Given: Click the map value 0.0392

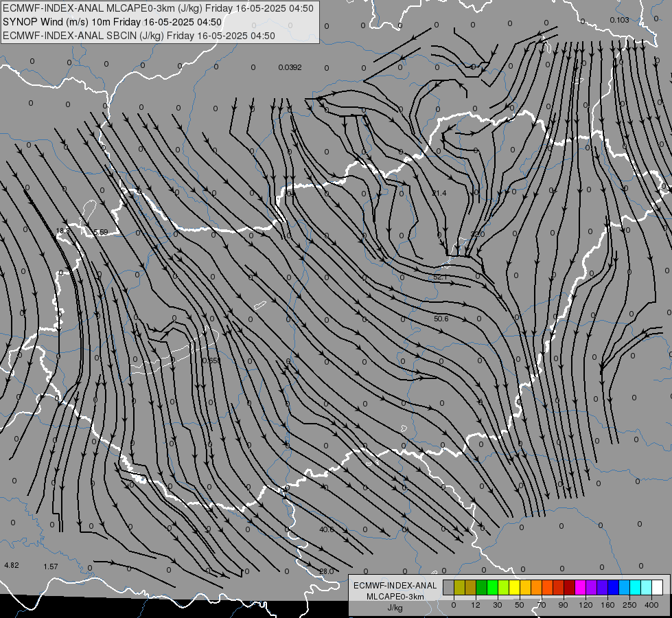Looking at the screenshot, I should 290,67.
